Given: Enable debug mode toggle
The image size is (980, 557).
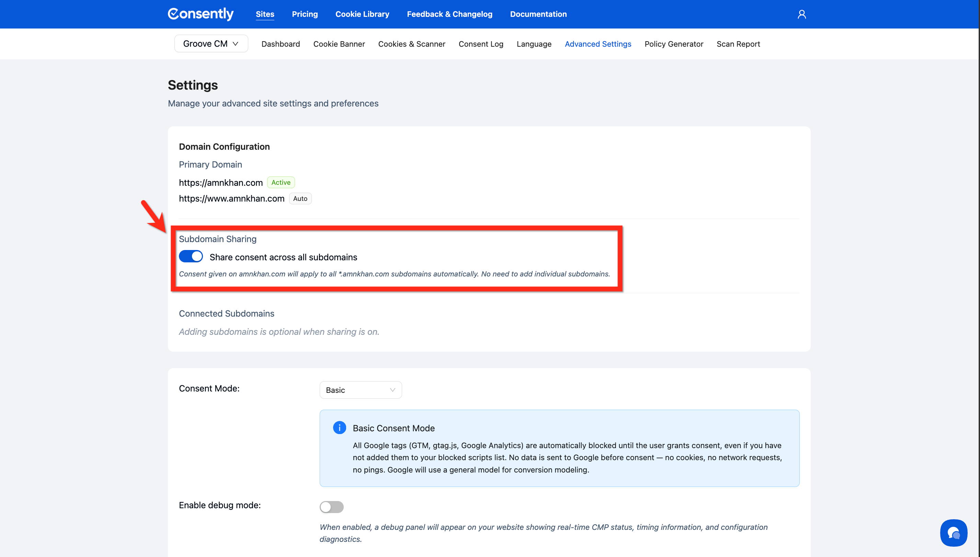Looking at the screenshot, I should point(331,507).
